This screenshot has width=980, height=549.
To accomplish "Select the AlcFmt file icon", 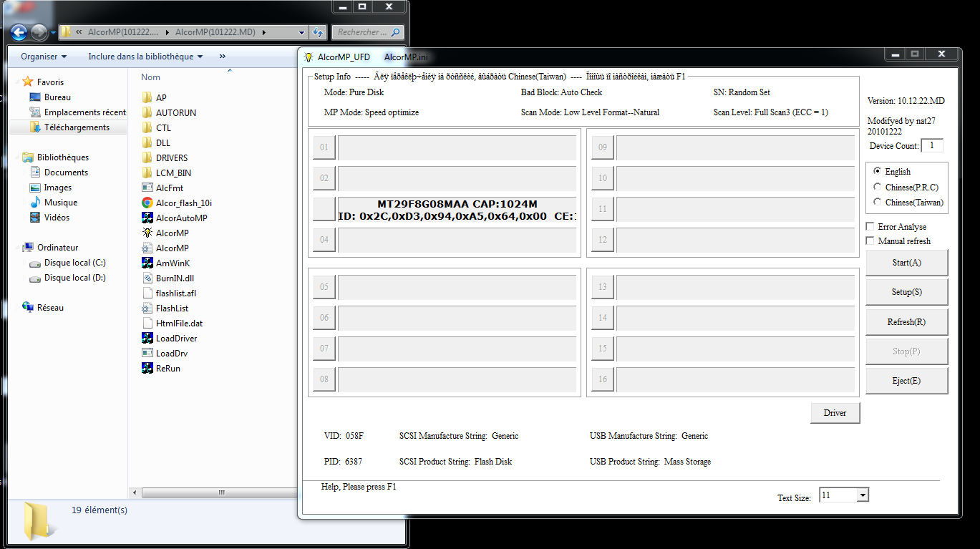I will (147, 188).
